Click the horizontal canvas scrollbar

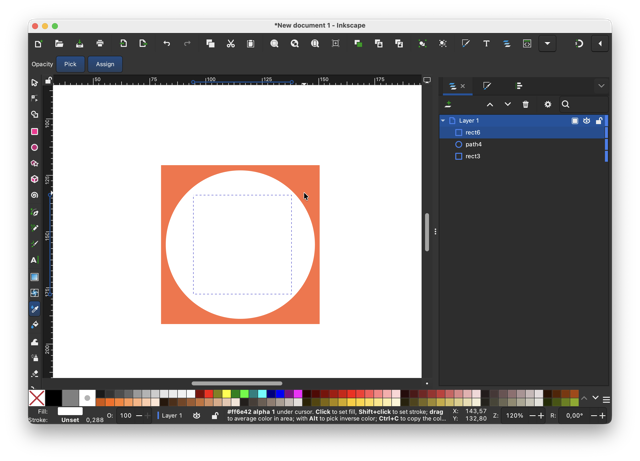[x=237, y=383]
